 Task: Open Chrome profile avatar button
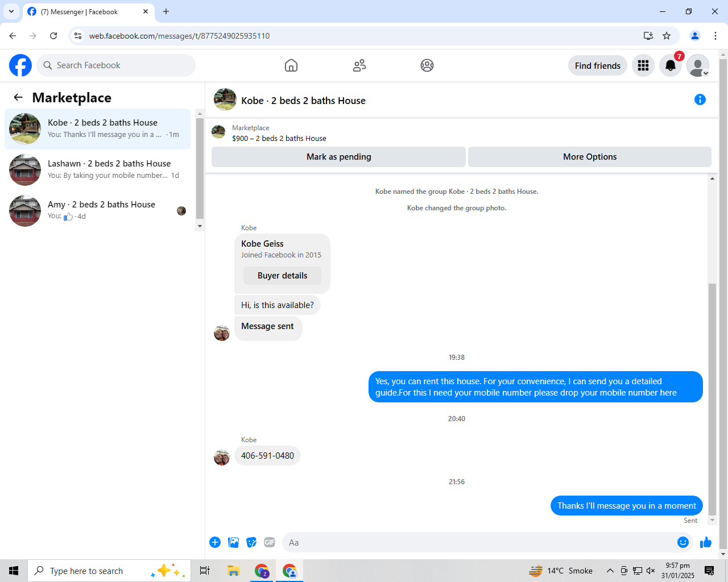(695, 36)
